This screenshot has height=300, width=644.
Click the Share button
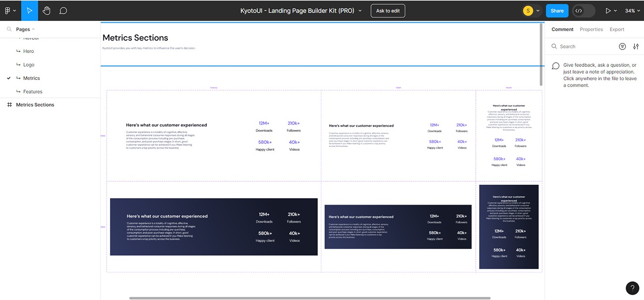pos(556,10)
